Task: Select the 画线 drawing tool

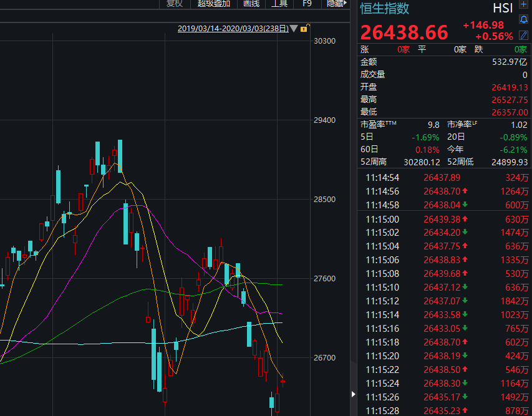Action: (x=251, y=3)
